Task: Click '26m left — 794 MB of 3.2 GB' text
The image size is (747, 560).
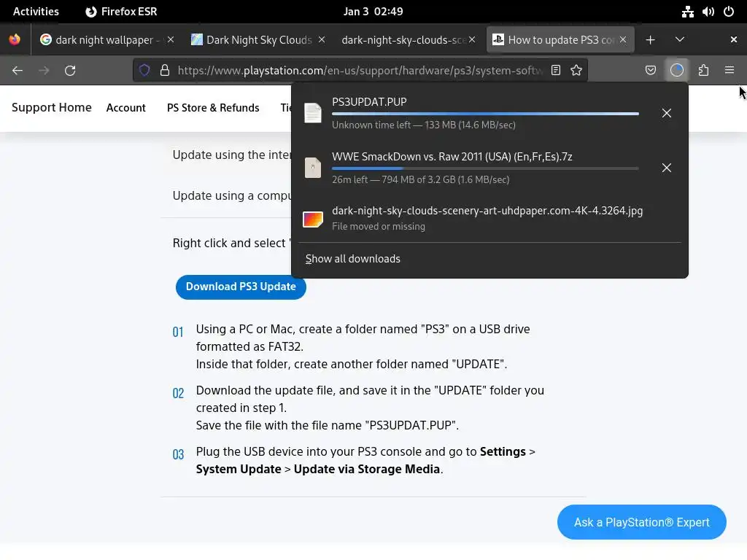Action: 421,179
